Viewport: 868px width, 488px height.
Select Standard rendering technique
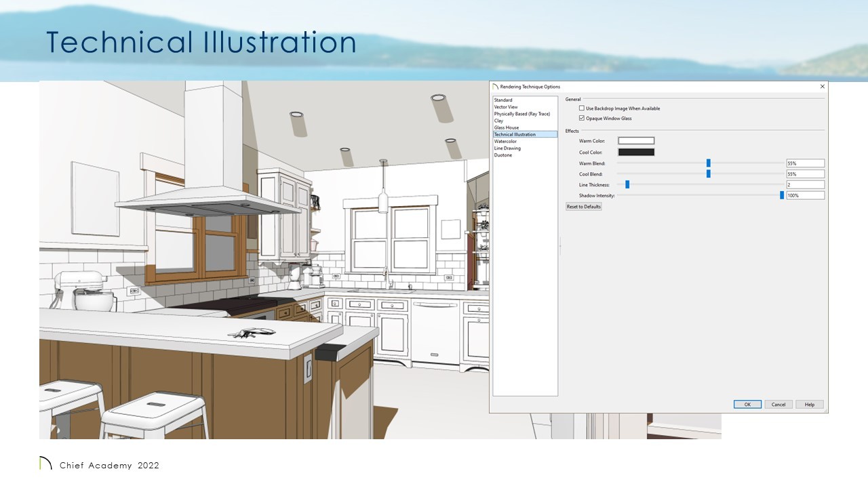(503, 100)
